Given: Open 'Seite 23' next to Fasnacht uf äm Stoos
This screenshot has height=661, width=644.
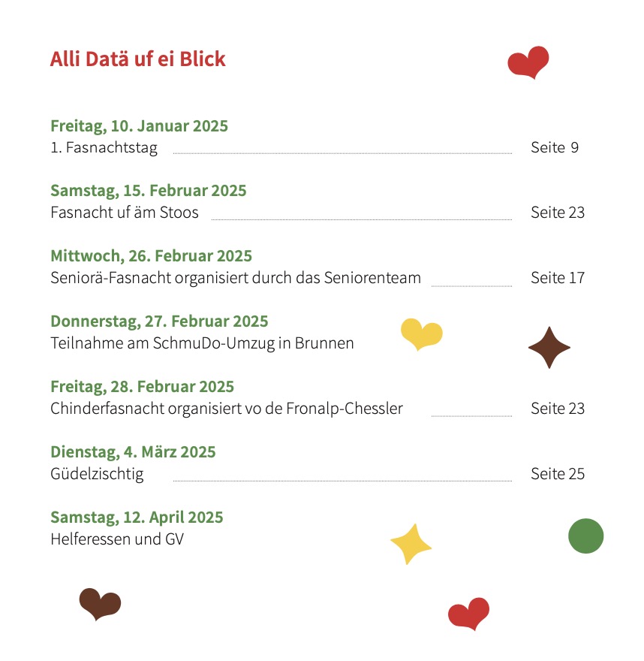Looking at the screenshot, I should (x=558, y=213).
